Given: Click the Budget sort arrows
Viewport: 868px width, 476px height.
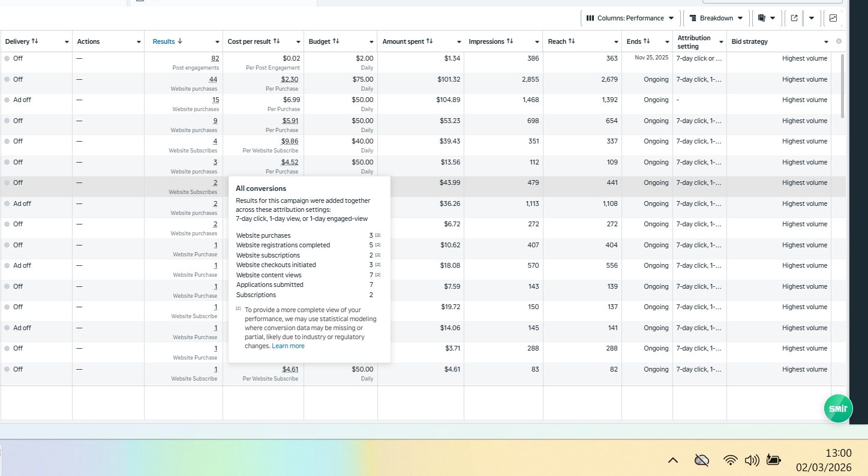Looking at the screenshot, I should pos(336,41).
